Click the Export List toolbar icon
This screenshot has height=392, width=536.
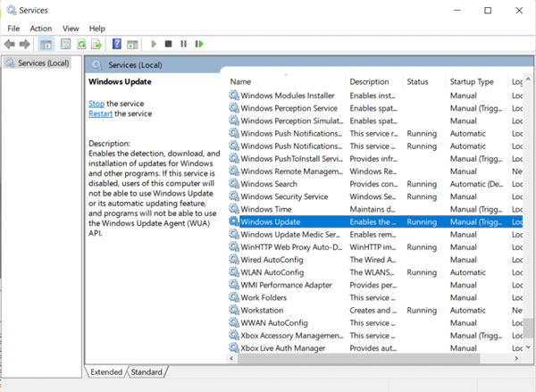tap(96, 44)
